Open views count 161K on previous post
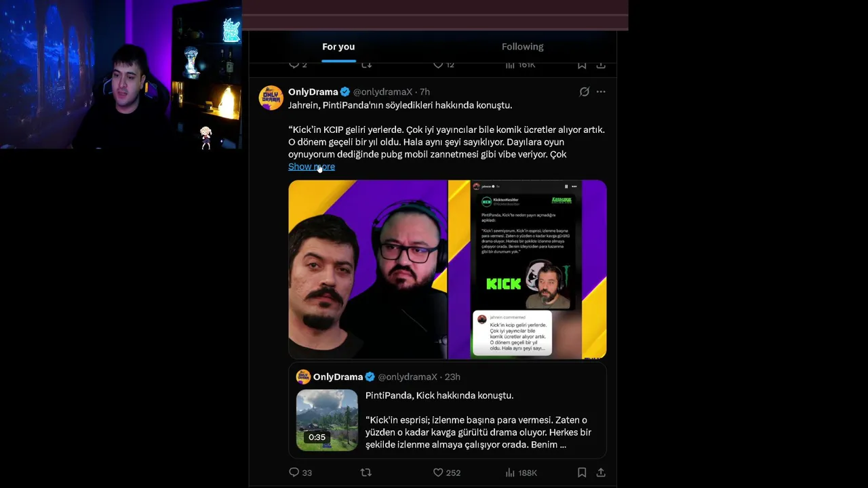This screenshot has width=868, height=488. pyautogui.click(x=520, y=65)
